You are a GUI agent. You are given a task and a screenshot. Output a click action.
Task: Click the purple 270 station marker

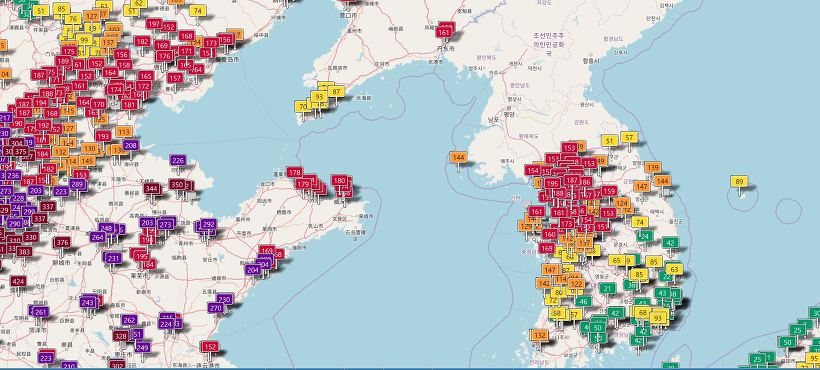pyautogui.click(x=216, y=308)
